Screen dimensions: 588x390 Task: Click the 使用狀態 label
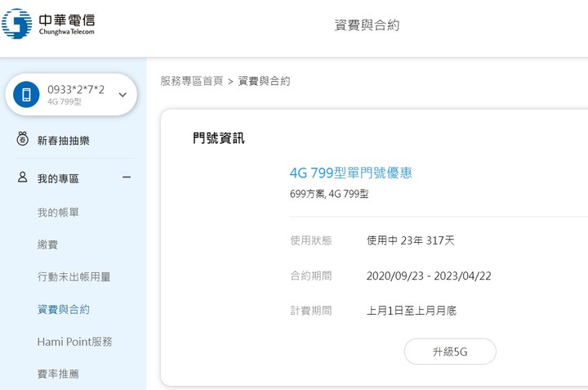point(311,240)
